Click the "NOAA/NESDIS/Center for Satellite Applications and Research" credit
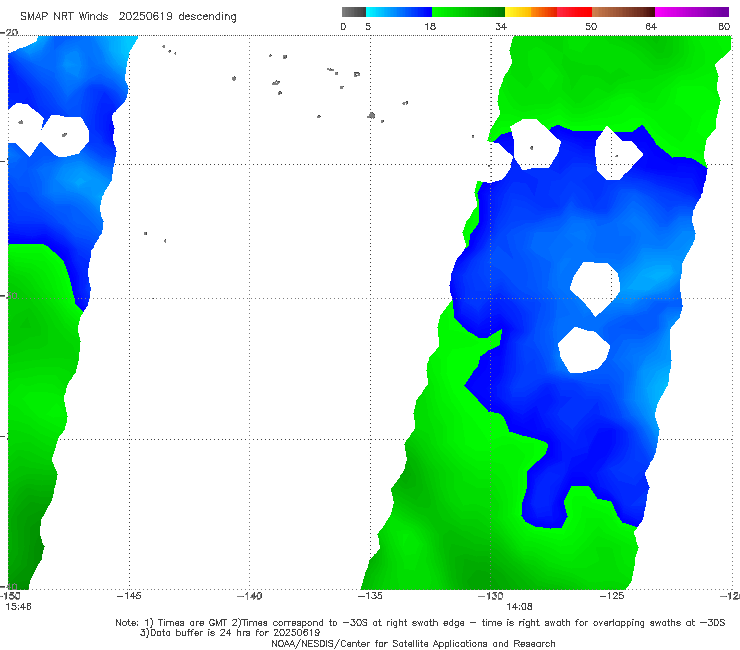Image resolution: width=740 pixels, height=650 pixels. click(413, 644)
